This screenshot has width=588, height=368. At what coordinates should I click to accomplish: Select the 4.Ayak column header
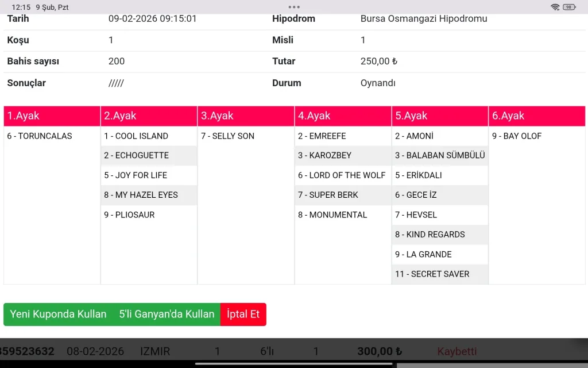(343, 116)
